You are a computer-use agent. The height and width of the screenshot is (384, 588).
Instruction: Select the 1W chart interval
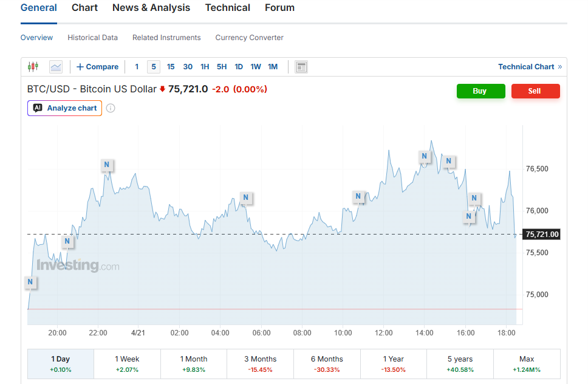(x=256, y=67)
